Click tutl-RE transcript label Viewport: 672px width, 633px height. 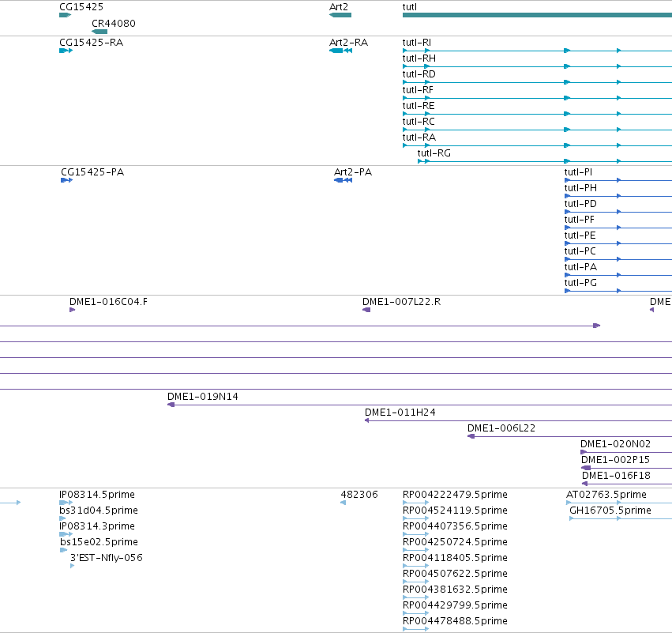(419, 106)
